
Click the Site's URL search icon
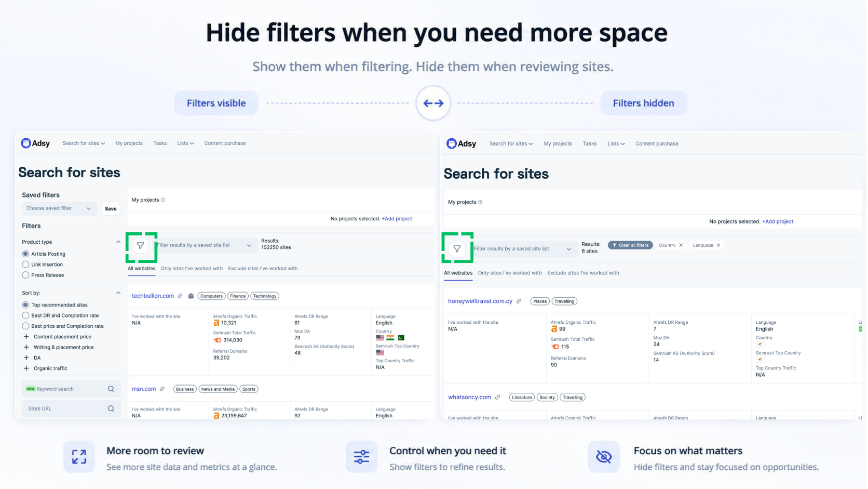coord(111,409)
